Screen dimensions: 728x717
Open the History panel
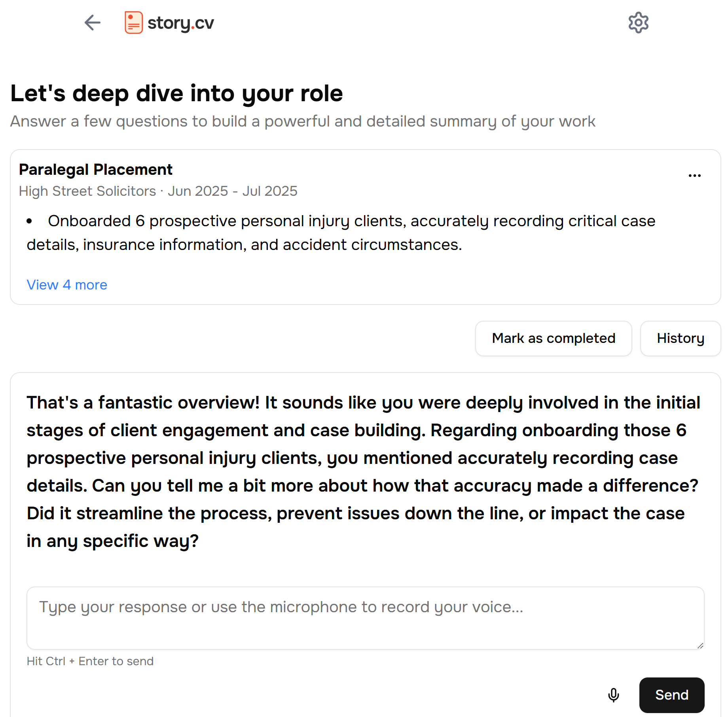(x=680, y=339)
